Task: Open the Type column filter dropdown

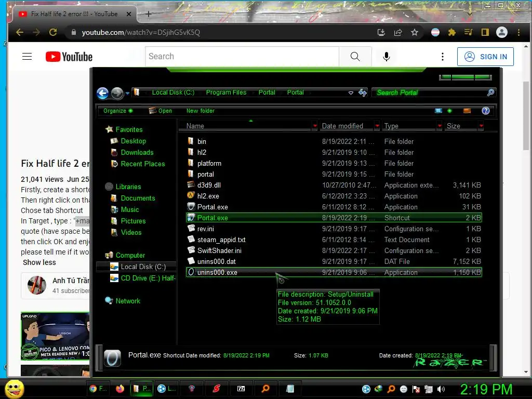Action: point(440,126)
